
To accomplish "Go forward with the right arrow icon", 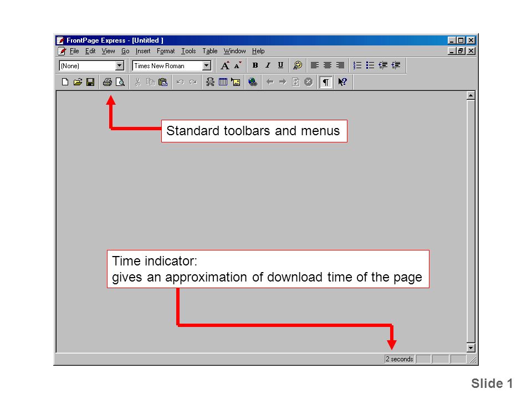I will (x=283, y=82).
